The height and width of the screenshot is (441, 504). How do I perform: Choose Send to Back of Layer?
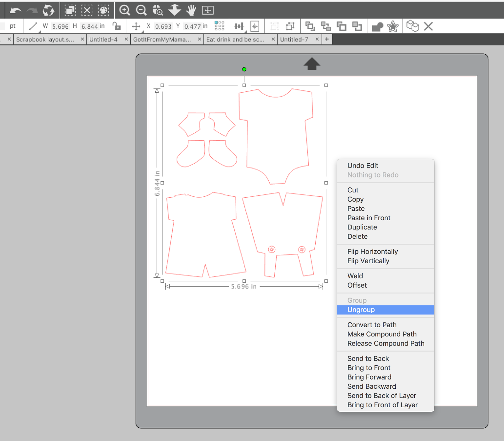[x=386, y=396]
